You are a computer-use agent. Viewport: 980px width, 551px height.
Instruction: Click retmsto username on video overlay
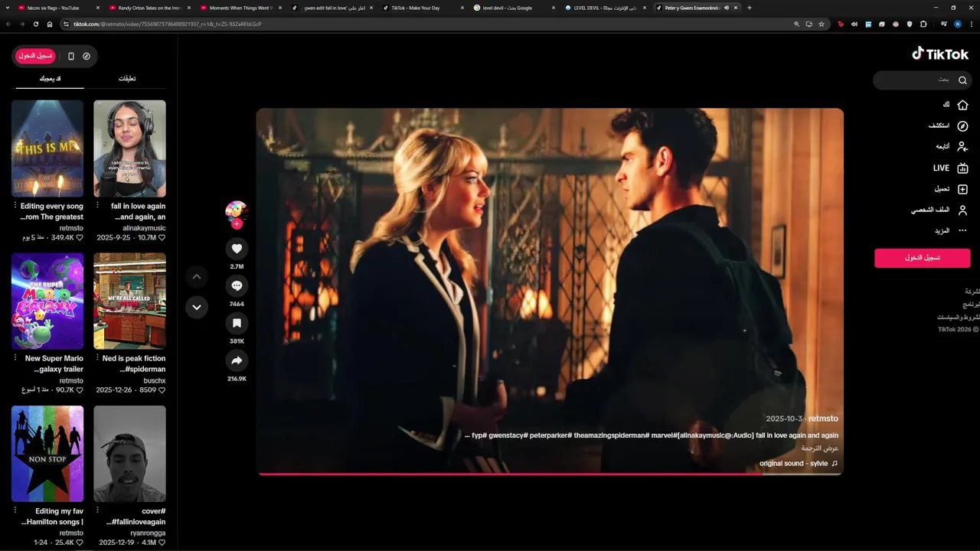point(823,419)
